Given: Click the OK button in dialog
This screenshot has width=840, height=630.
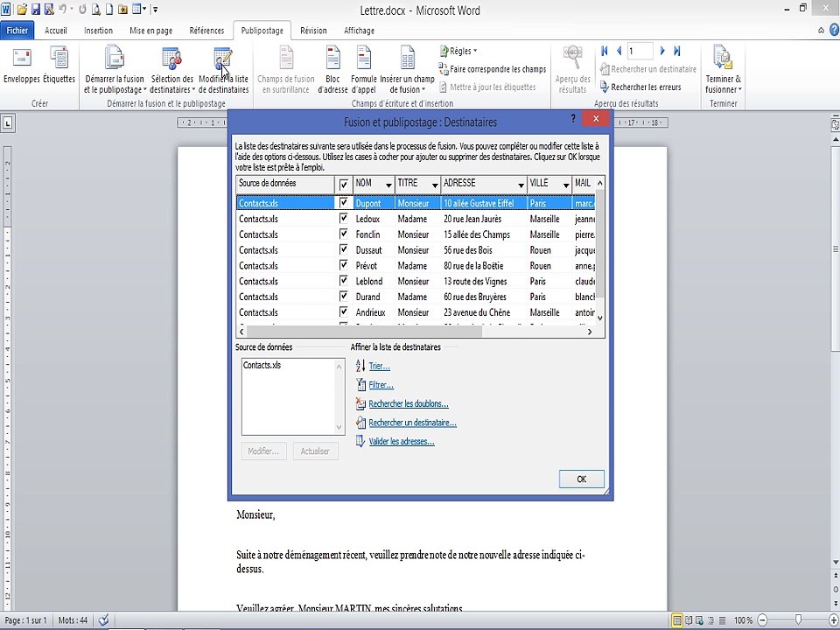Looking at the screenshot, I should coord(581,479).
